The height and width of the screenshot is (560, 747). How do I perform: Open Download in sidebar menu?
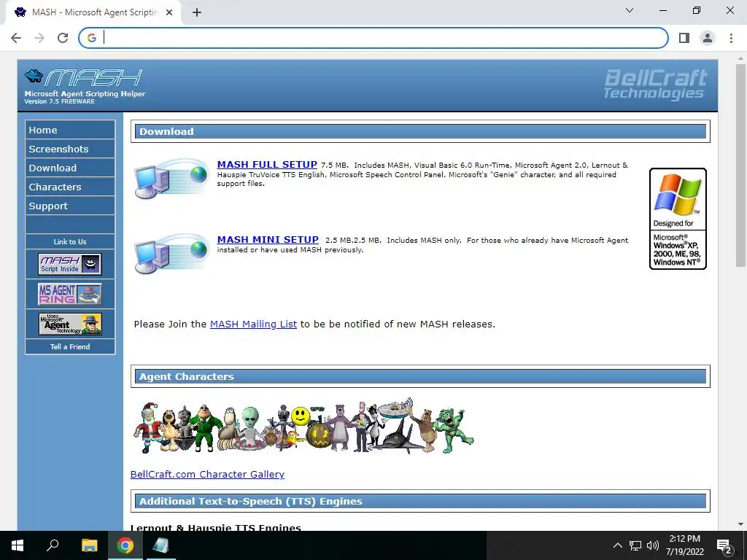pos(70,168)
